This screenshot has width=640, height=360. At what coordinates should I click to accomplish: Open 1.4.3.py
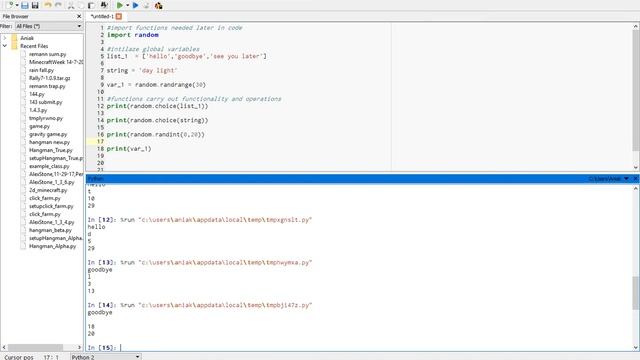[38, 110]
